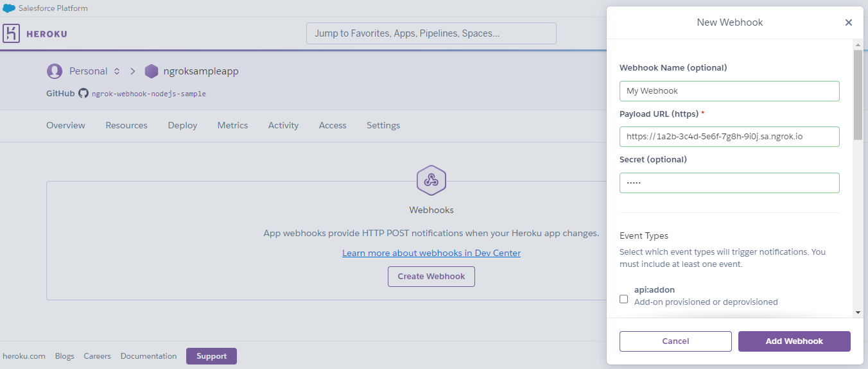Click the webhook panel scrollbar thumb

click(858, 95)
